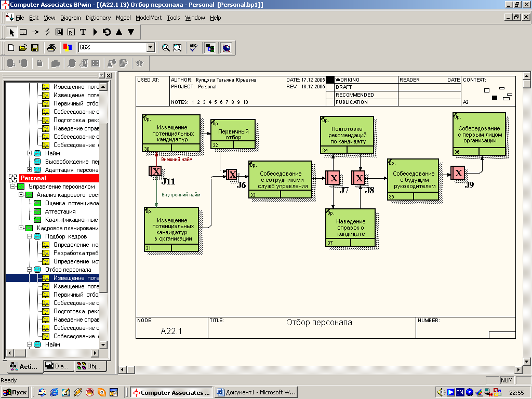Collapse the Управление персоналом tree node
This screenshot has height=399, width=532.
pos(12,187)
